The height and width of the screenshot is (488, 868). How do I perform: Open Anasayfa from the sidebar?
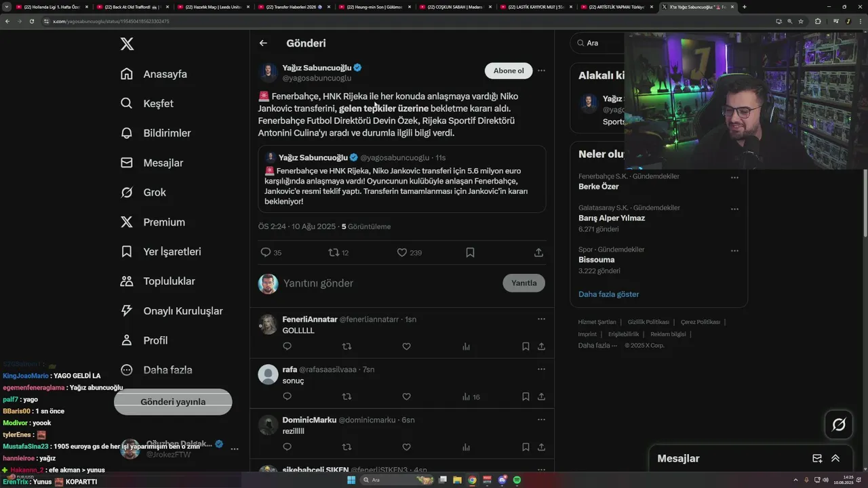pos(153,74)
